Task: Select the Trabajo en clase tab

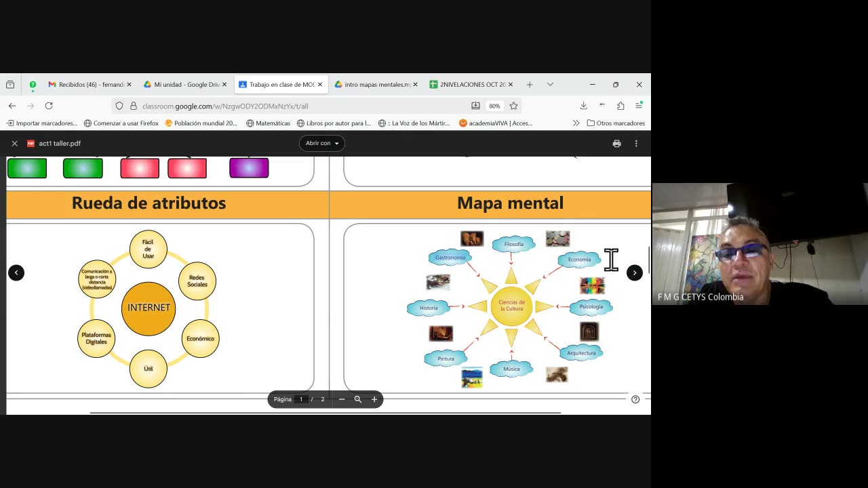Action: click(x=281, y=85)
